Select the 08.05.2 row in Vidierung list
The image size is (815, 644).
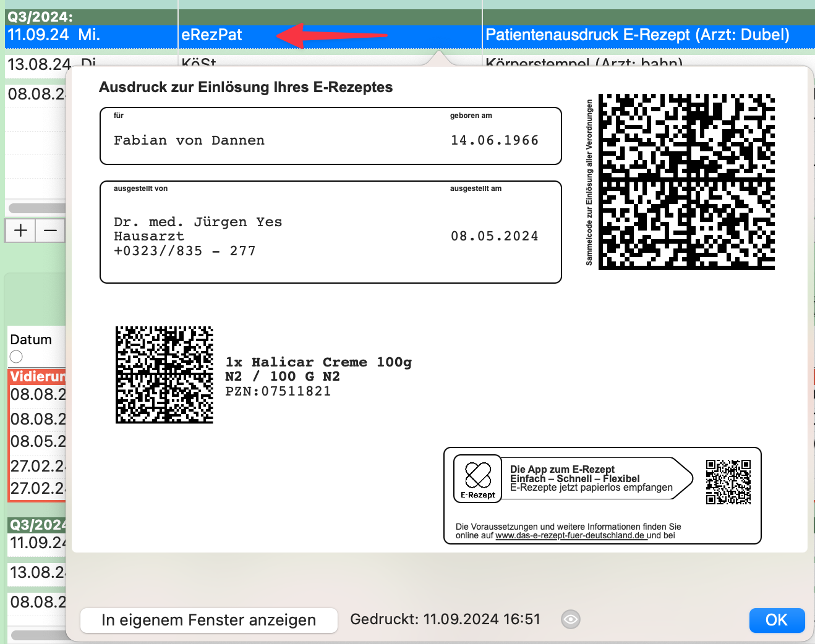pos(38,441)
